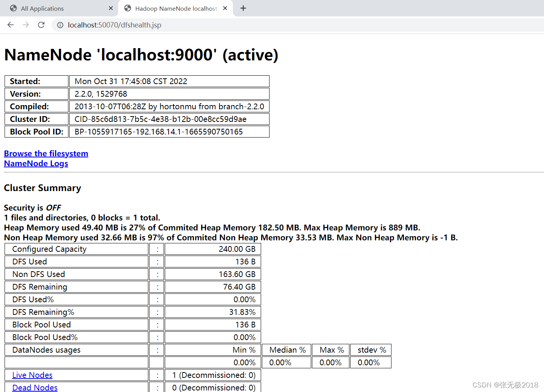Click the stdev % column header
Image resolution: width=544 pixels, height=392 pixels.
pyautogui.click(x=371, y=350)
